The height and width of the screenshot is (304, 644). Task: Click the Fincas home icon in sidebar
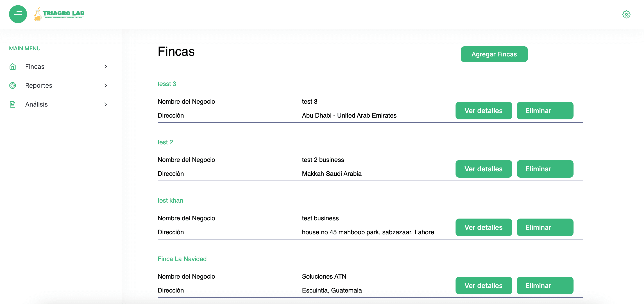(x=13, y=67)
